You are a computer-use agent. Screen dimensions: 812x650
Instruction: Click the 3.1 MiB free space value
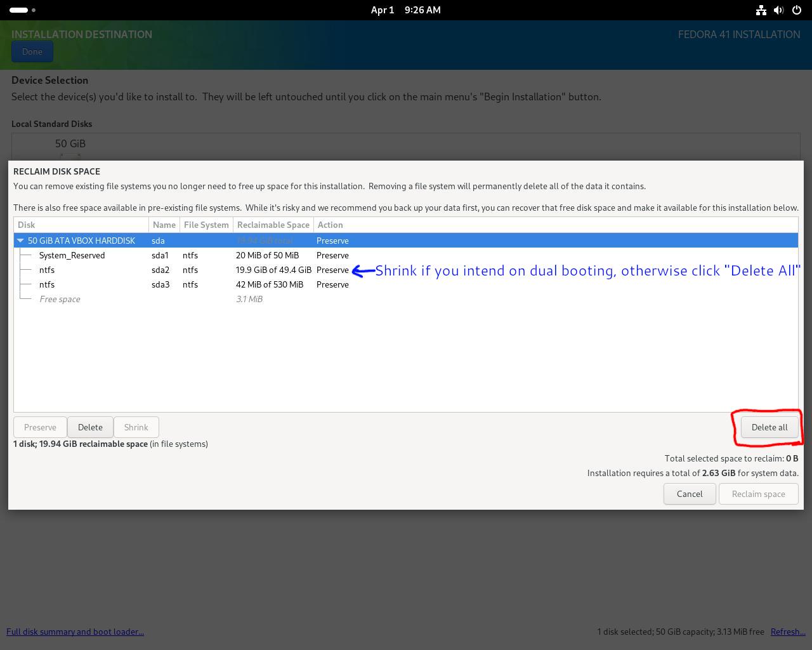point(249,299)
